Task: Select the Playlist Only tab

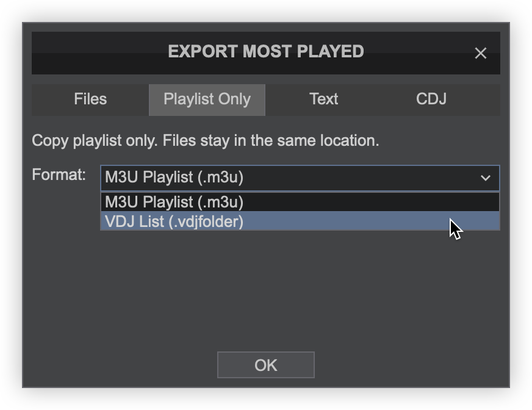Action: pos(207,99)
